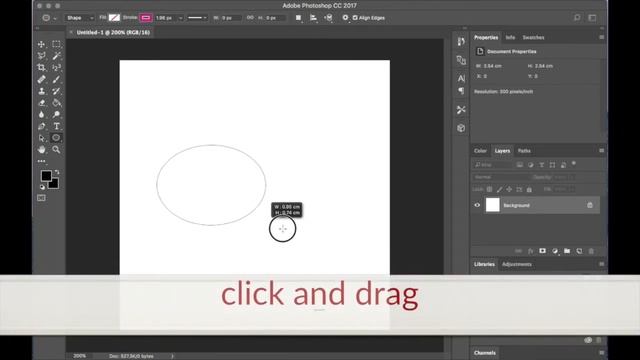640x360 pixels.
Task: Open the layer filter Kind dropdown
Action: point(493,165)
